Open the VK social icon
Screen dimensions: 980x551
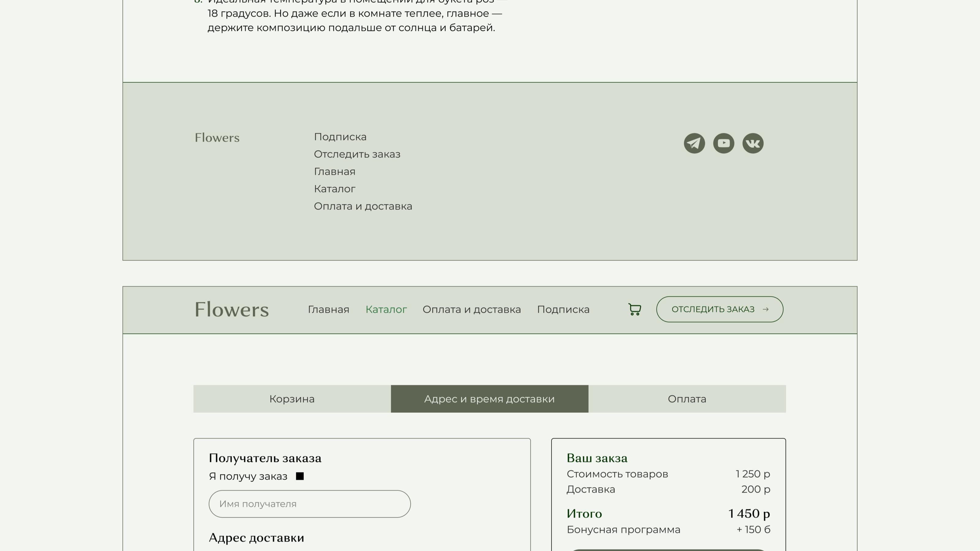pyautogui.click(x=752, y=143)
